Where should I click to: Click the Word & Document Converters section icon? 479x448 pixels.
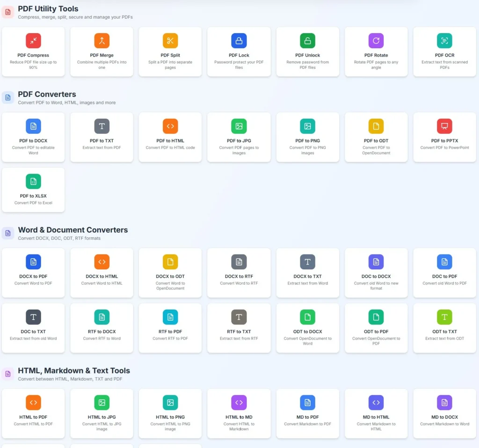click(x=8, y=233)
